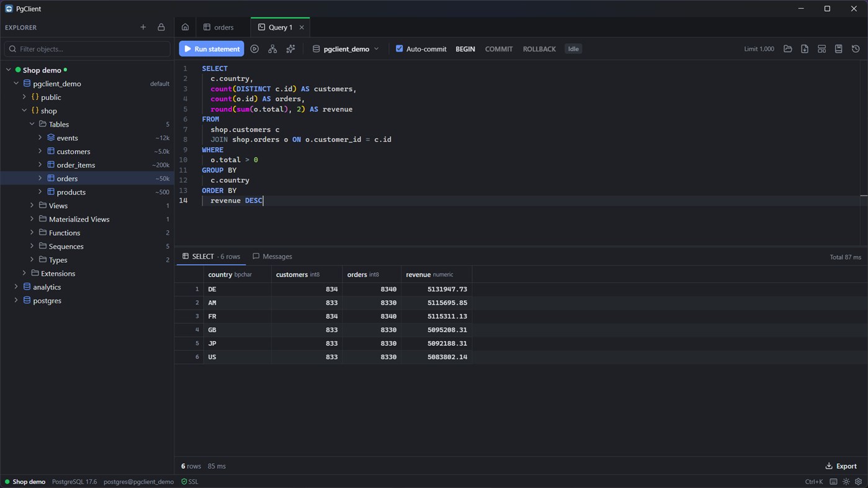This screenshot has width=868, height=488.
Task: Change the Limit 1,000 setting
Action: [759, 49]
